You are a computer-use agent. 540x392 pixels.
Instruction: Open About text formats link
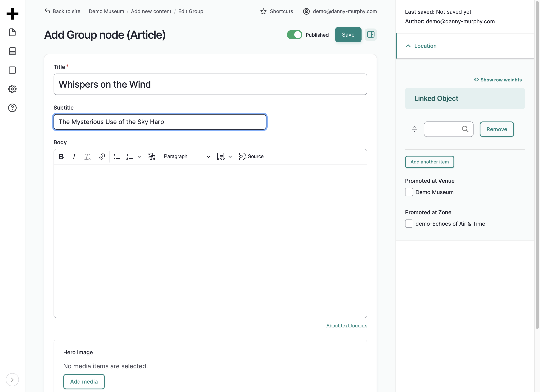[347, 326]
